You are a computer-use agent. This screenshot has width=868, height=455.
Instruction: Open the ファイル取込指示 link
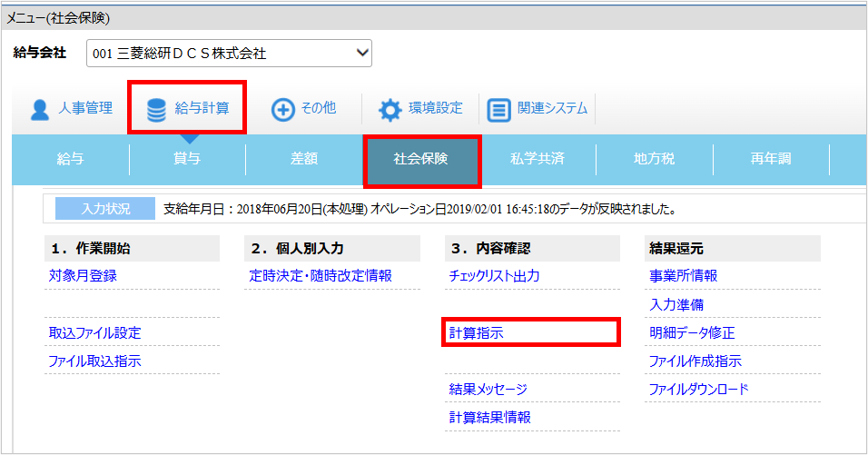94,361
